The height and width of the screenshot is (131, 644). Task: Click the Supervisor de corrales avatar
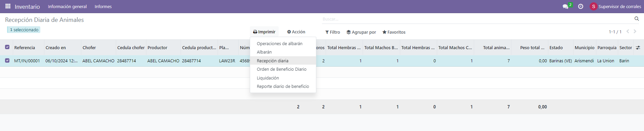(x=593, y=6)
